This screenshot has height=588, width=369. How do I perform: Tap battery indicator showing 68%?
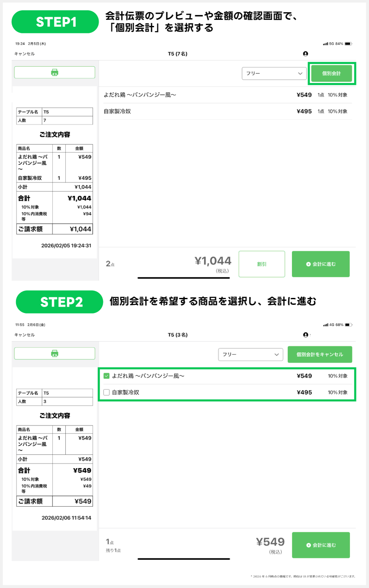[x=348, y=325]
